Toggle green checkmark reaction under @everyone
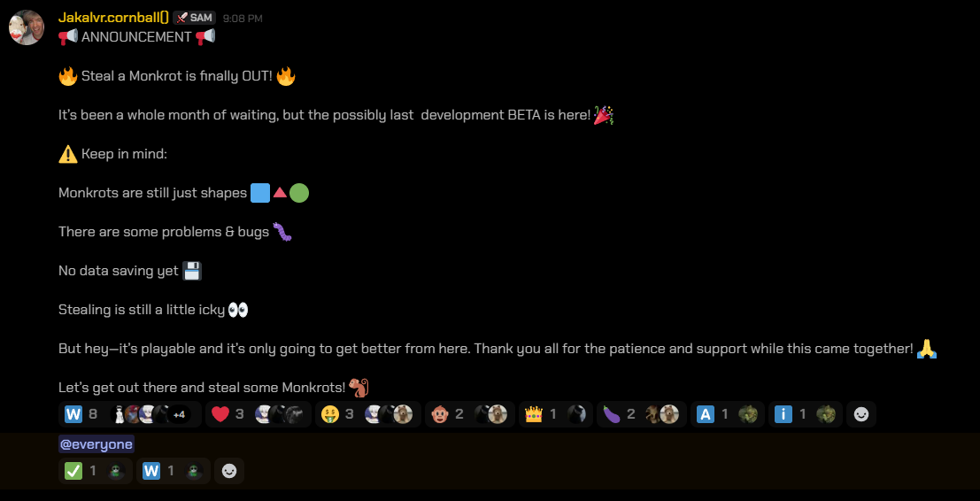Image resolution: width=980 pixels, height=501 pixels. pos(96,471)
